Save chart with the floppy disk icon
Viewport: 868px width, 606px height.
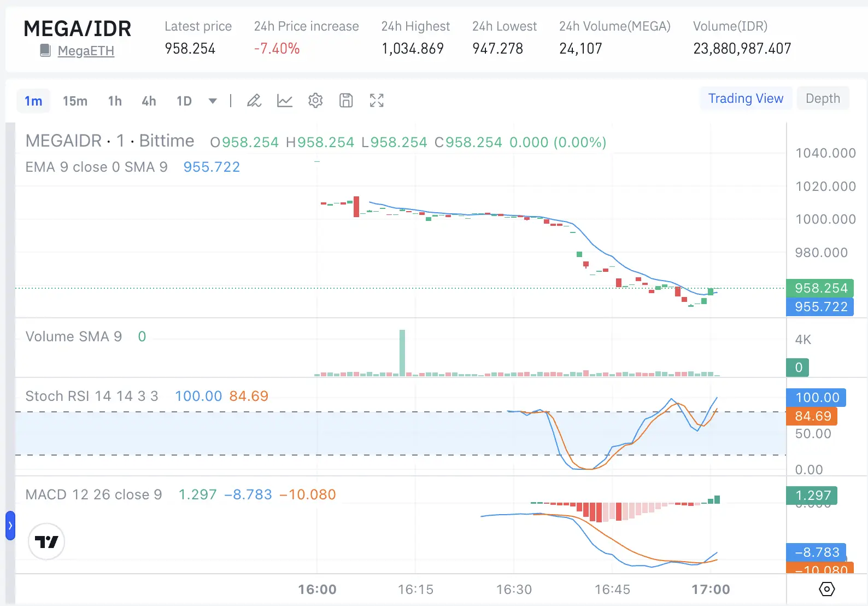[346, 101]
